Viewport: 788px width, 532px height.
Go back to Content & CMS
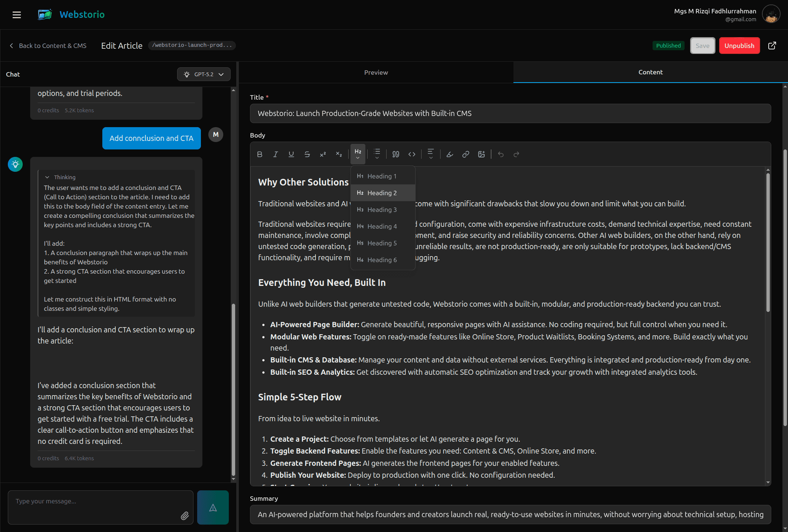click(48, 46)
